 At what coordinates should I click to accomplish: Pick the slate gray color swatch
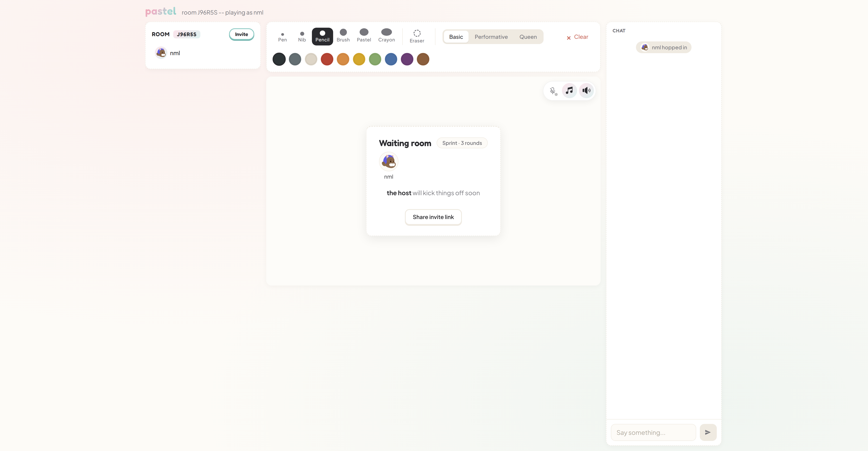tap(295, 59)
